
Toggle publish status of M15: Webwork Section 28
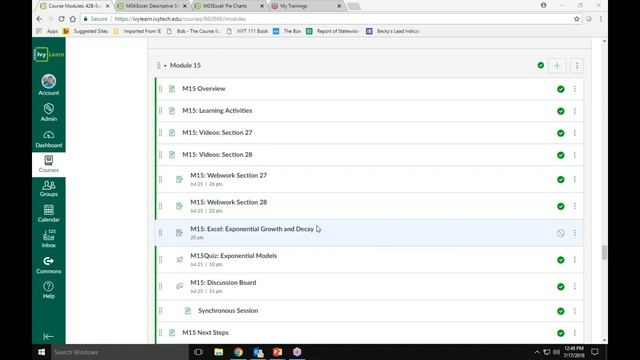[561, 206]
